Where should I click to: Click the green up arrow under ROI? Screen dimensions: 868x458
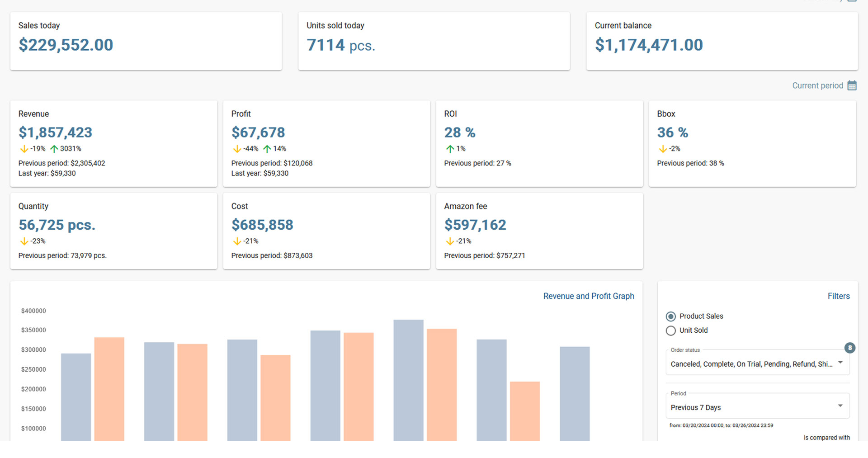click(x=450, y=149)
